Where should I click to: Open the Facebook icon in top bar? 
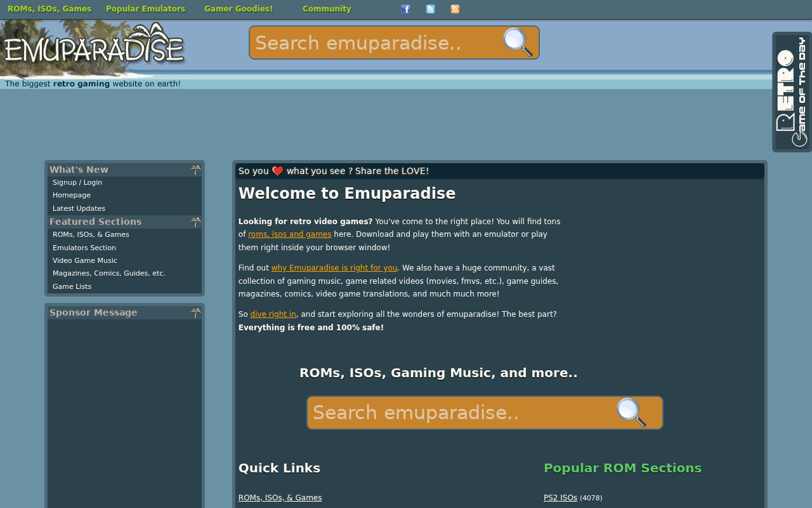[405, 9]
